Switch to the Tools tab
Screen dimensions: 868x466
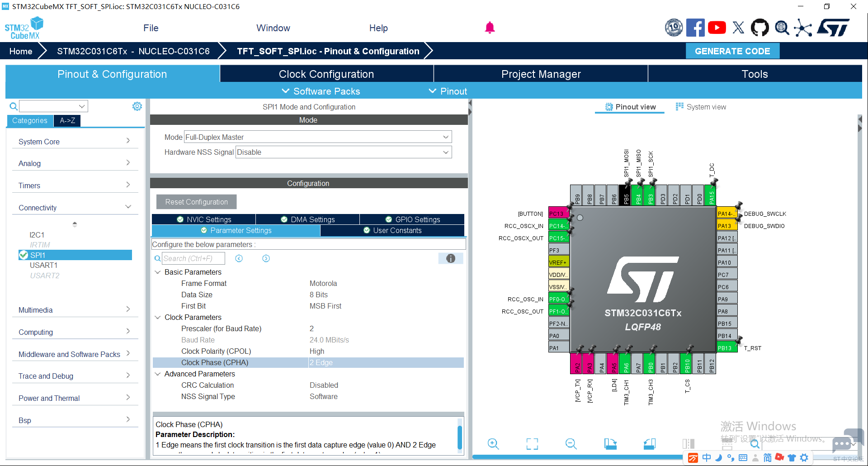[x=755, y=74]
